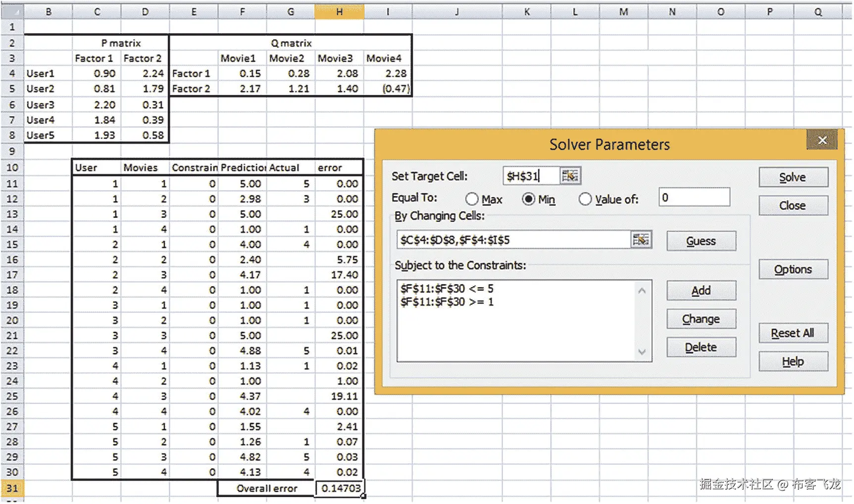
Task: Select row 10 header
Action: tap(12, 168)
